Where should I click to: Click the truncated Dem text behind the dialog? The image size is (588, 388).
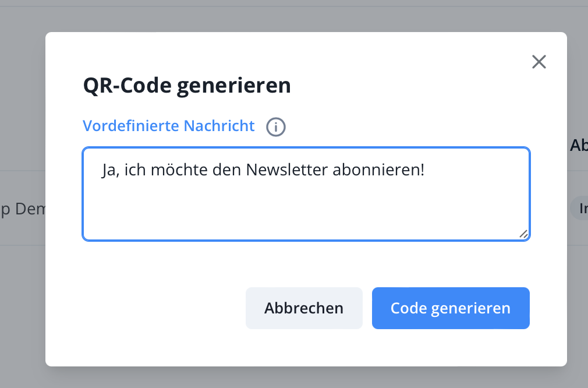(26, 209)
